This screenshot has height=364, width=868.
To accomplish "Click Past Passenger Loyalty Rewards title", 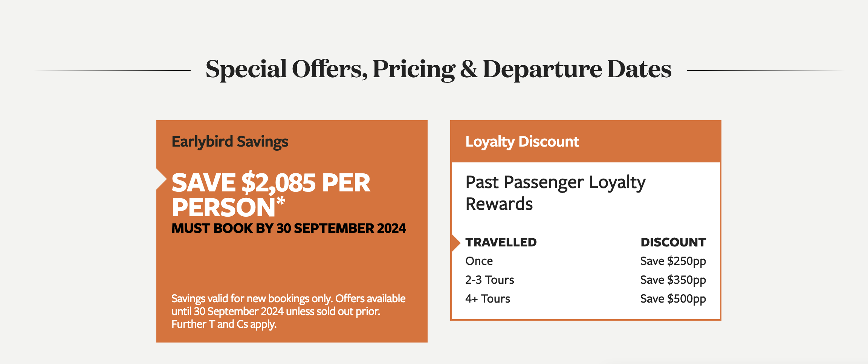I will click(x=555, y=193).
